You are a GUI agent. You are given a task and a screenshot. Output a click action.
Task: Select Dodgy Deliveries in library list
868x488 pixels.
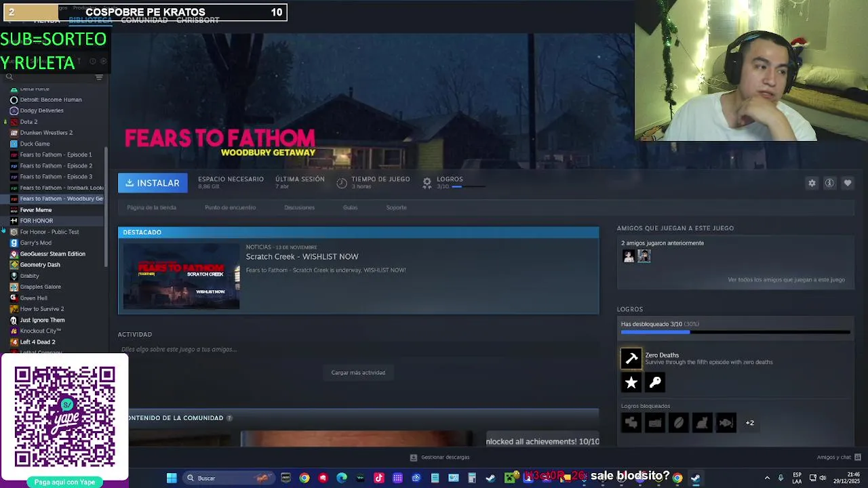coord(42,110)
